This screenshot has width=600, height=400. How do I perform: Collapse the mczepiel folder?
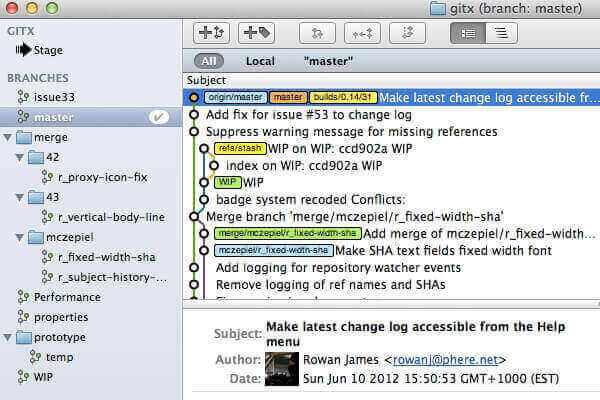(20, 237)
